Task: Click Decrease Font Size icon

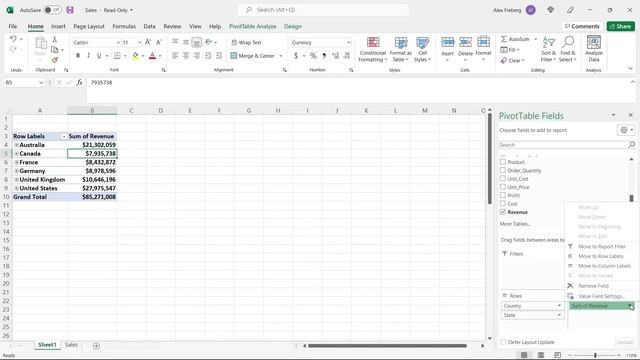Action: [x=159, y=42]
